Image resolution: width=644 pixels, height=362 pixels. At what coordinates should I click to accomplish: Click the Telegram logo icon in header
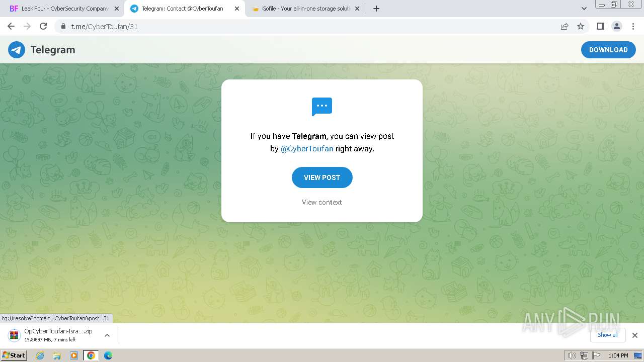[x=17, y=50]
